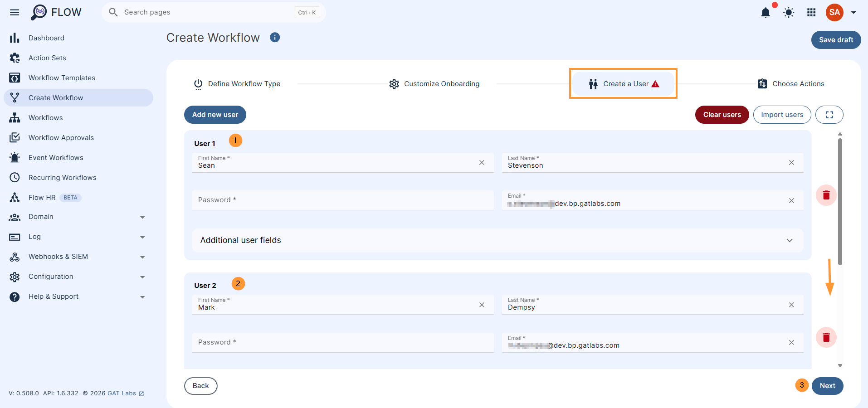Click the Save draft button
Screen dimensions: 868x408
(836, 40)
